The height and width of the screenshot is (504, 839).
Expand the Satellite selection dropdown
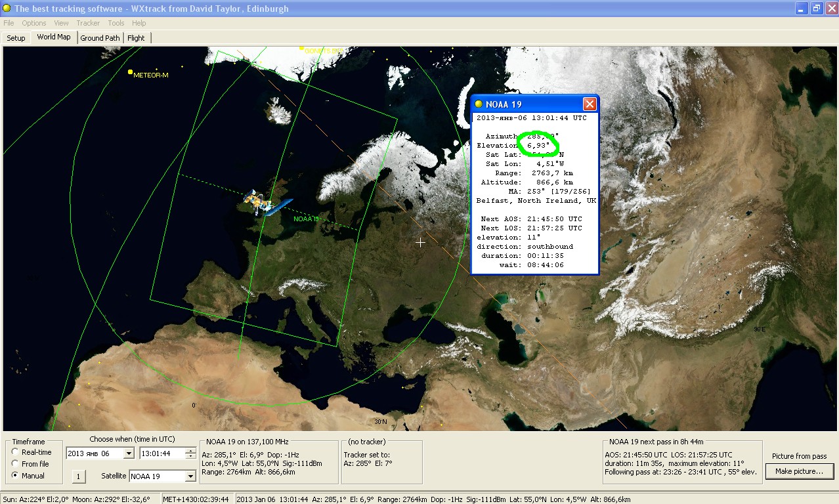[190, 476]
